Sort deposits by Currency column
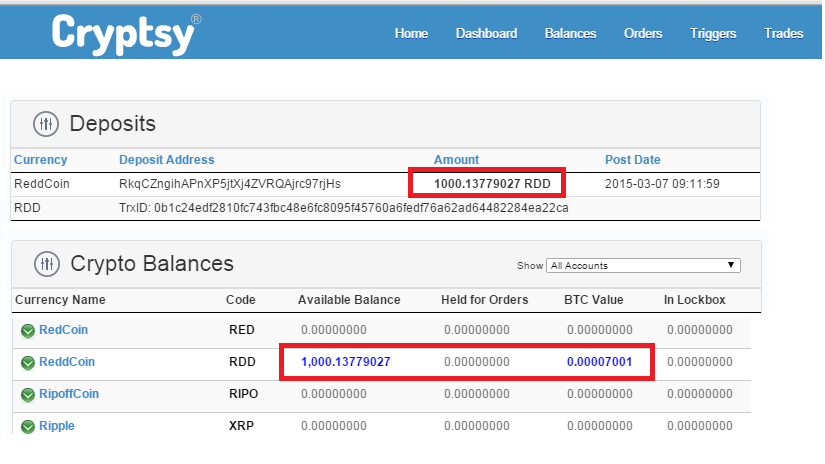Image resolution: width=825 pixels, height=464 pixels. pyautogui.click(x=41, y=160)
